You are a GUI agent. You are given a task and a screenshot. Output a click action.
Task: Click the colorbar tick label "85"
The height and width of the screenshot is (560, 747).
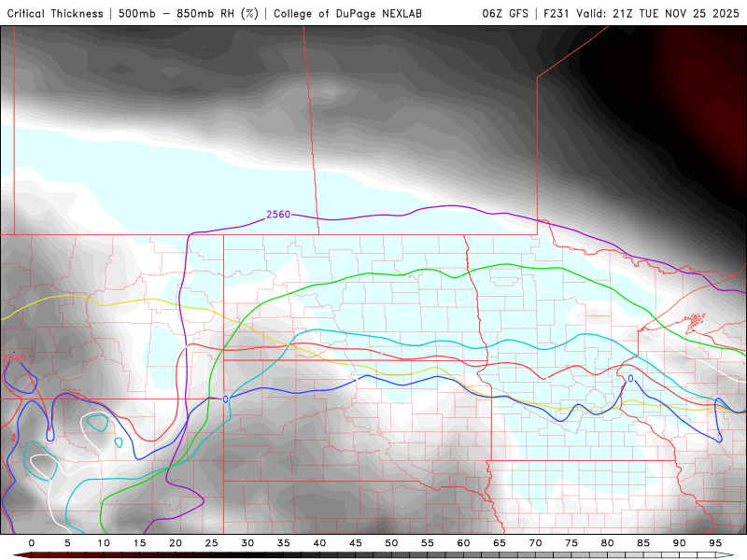(643, 543)
